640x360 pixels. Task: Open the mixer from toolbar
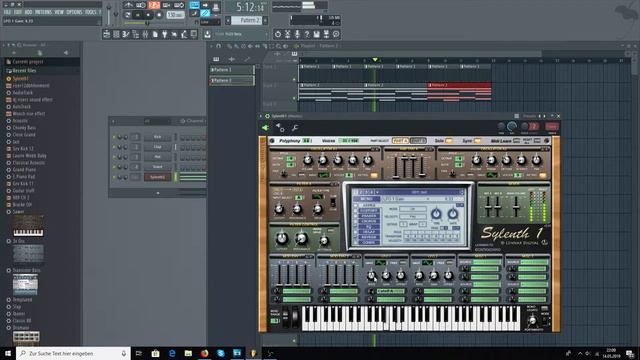(x=145, y=34)
